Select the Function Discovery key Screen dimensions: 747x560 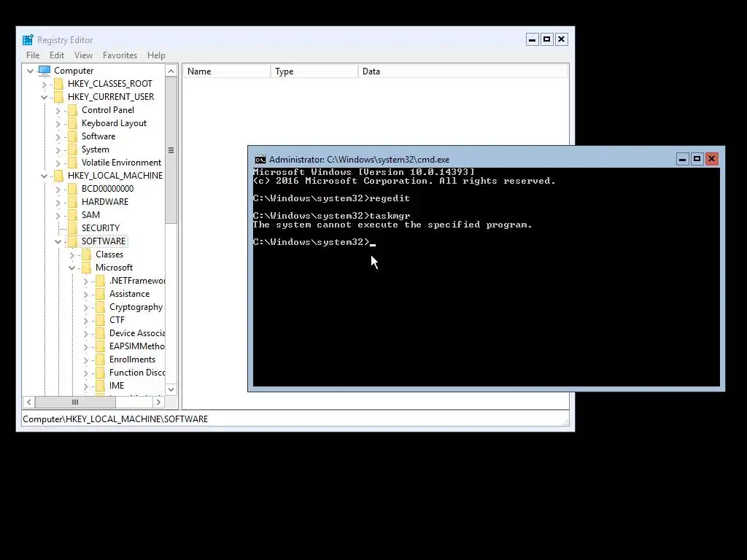137,373
